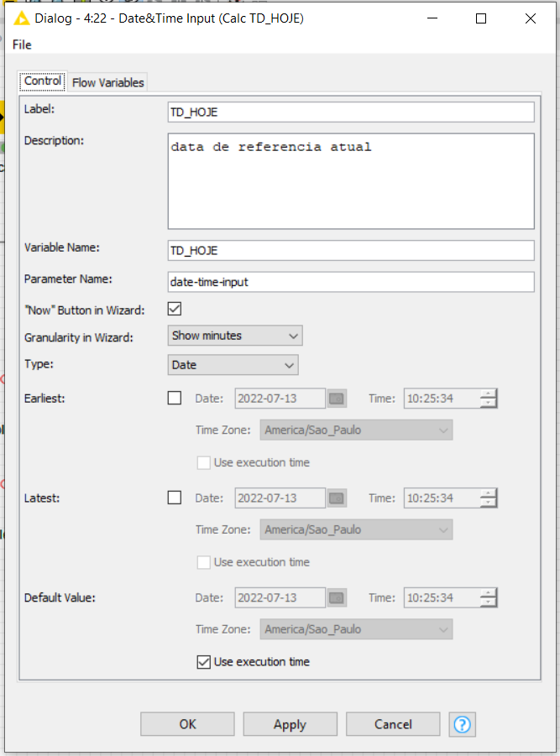Open the Default Value date calendar picker

pos(337,598)
